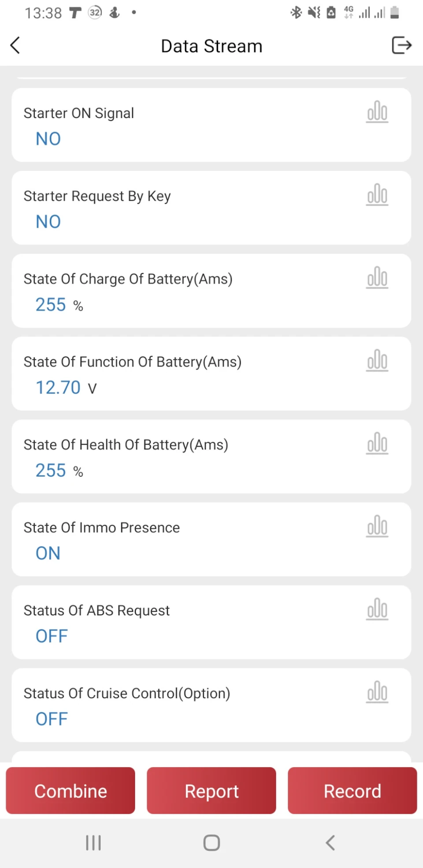
Task: Show chart for State Of Charge Of Battery
Action: [377, 277]
